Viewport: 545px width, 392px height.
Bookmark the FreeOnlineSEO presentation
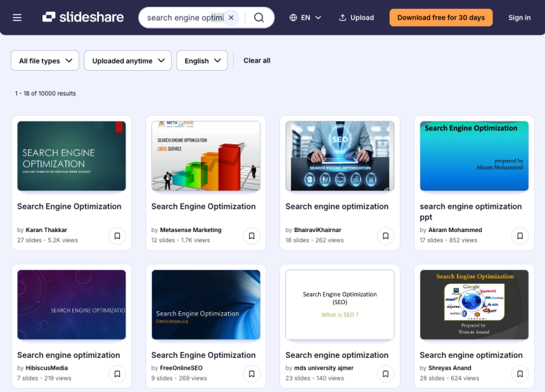251,374
